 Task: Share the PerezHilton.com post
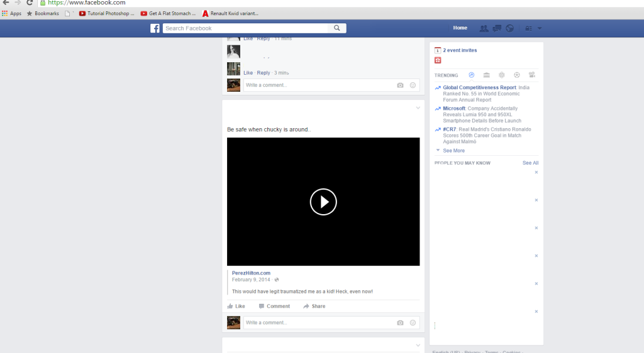click(x=314, y=307)
